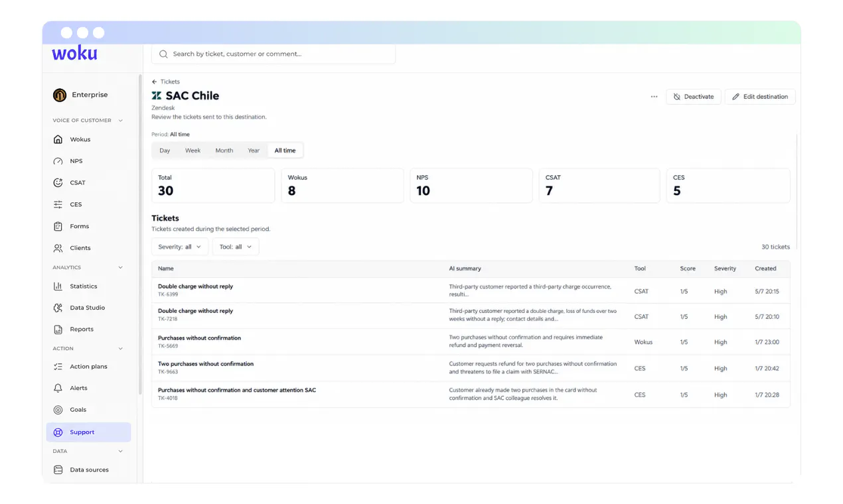This screenshot has height=504, width=843.
Task: Select the Week period tab
Action: pos(192,151)
